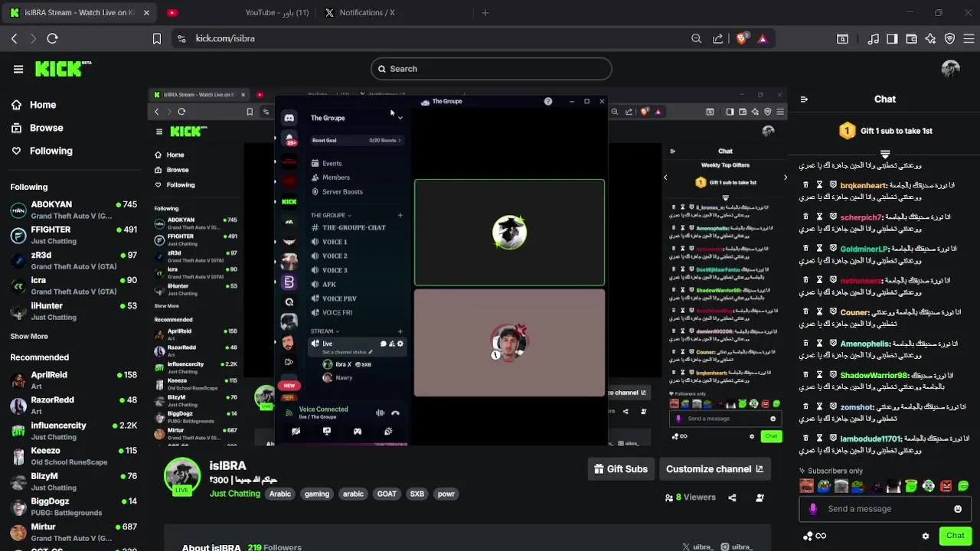The image size is (980, 551).
Task: Open Following in main left sidebar
Action: (x=41, y=151)
